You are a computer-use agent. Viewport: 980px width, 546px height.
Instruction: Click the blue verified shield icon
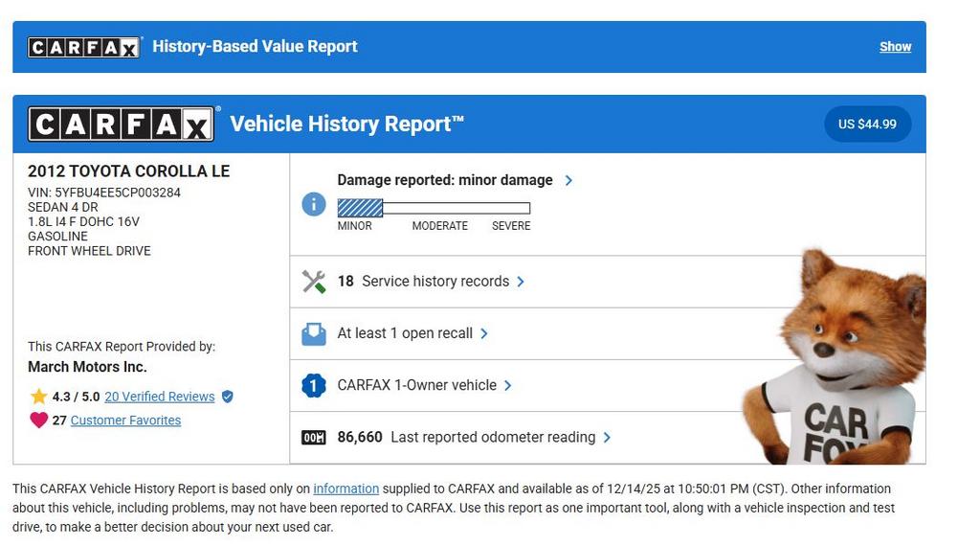click(228, 397)
